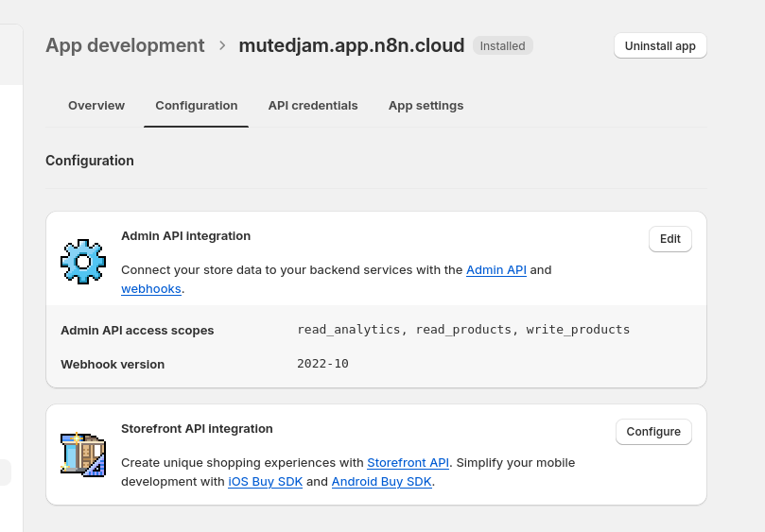The image size is (765, 532).
Task: Open the API credentials tab
Action: pyautogui.click(x=313, y=106)
